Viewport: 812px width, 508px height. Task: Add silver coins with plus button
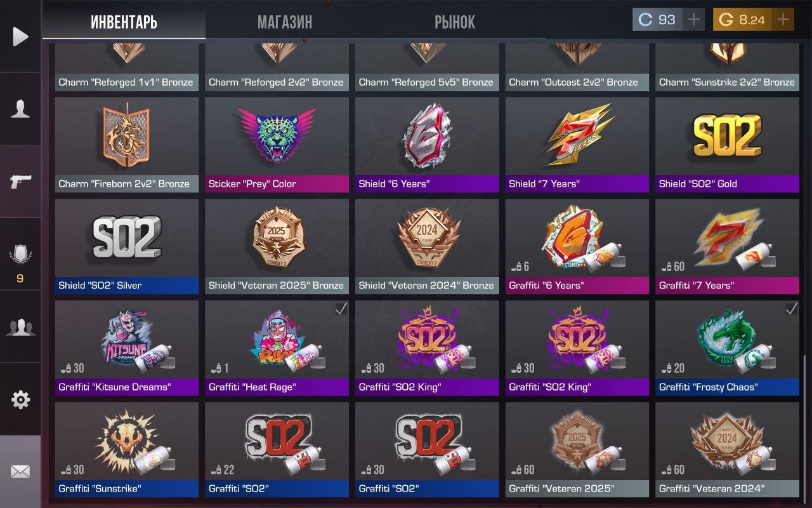coord(694,20)
